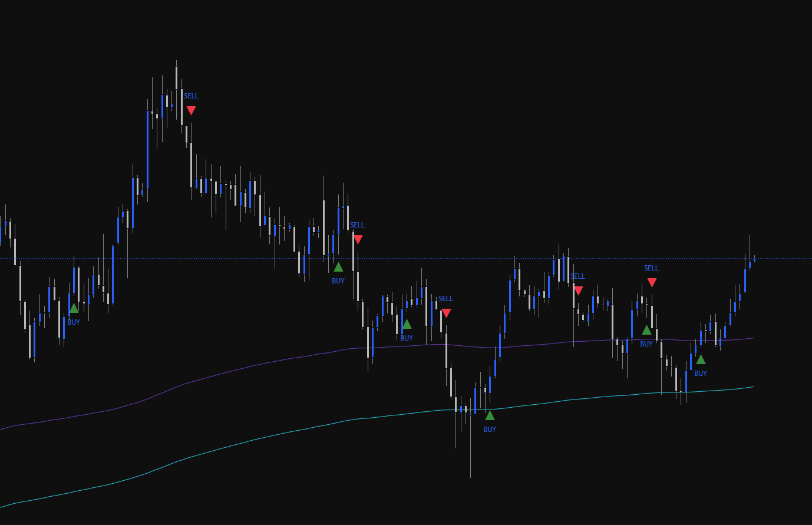Select the last candle at chart's right end
This screenshot has width=812, height=525.
[754, 259]
